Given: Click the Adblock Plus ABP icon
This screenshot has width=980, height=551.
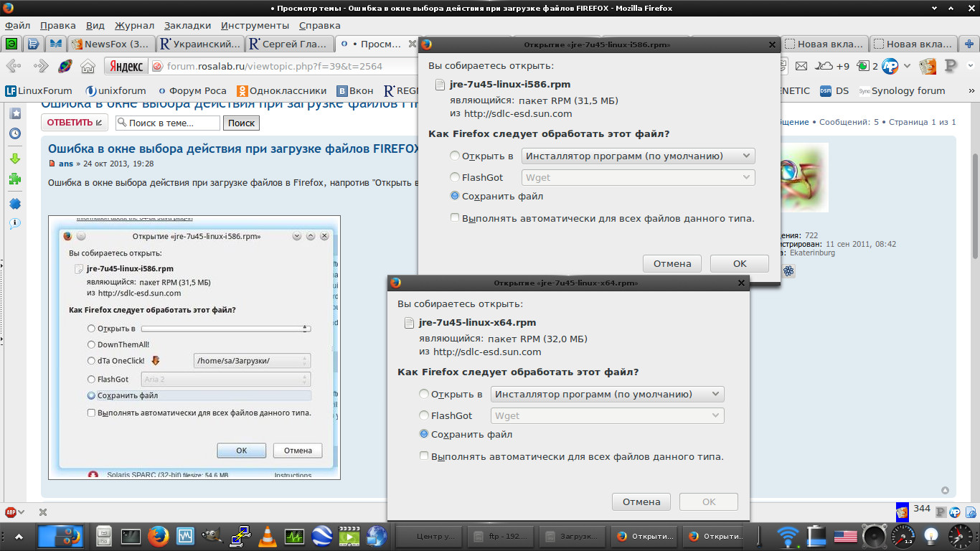Looking at the screenshot, I should [11, 512].
